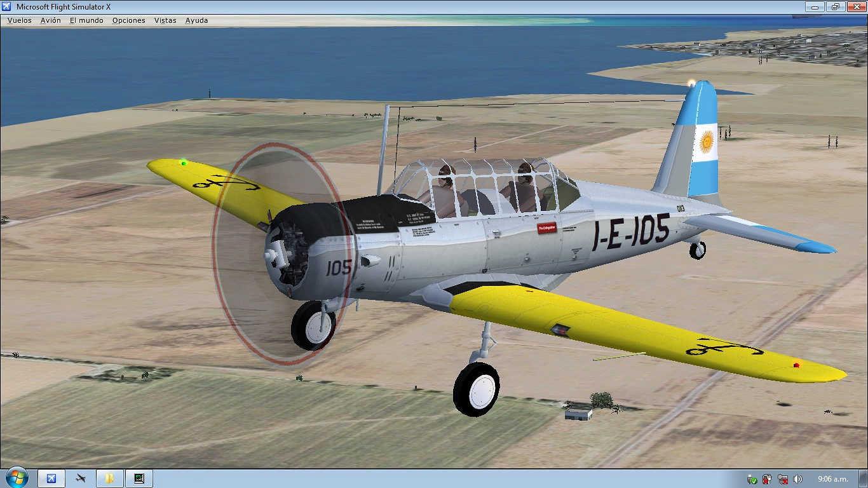Open the Vuelos menu
Viewport: 868px width, 488px height.
click(x=19, y=20)
